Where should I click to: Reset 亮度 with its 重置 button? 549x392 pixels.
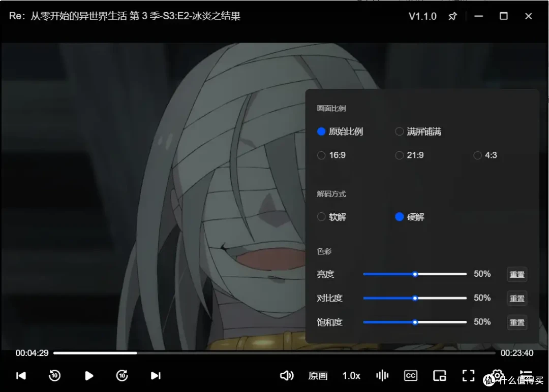(517, 275)
